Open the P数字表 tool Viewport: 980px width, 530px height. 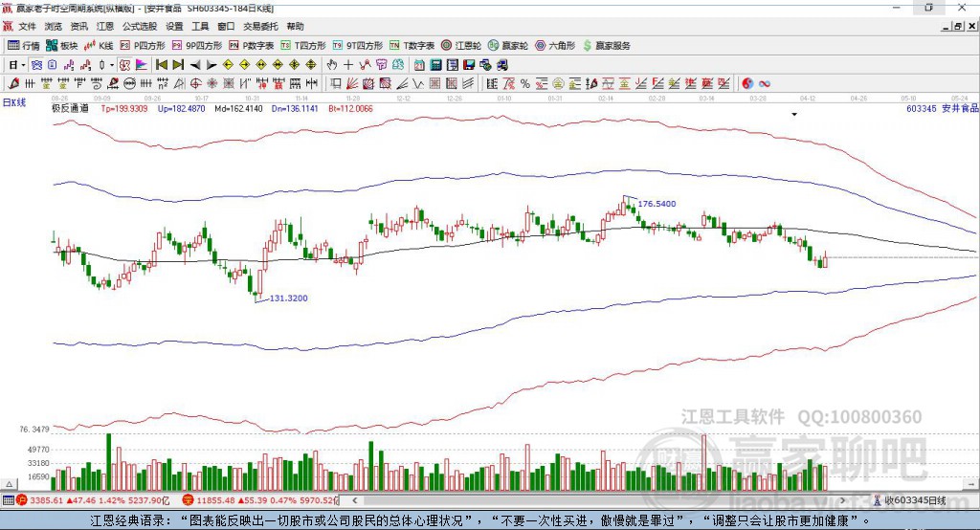click(252, 46)
